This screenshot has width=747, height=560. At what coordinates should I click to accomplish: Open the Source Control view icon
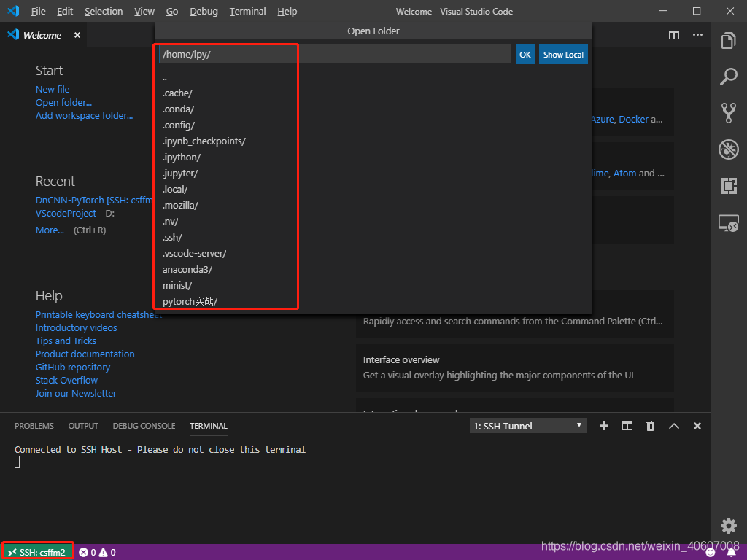[728, 112]
